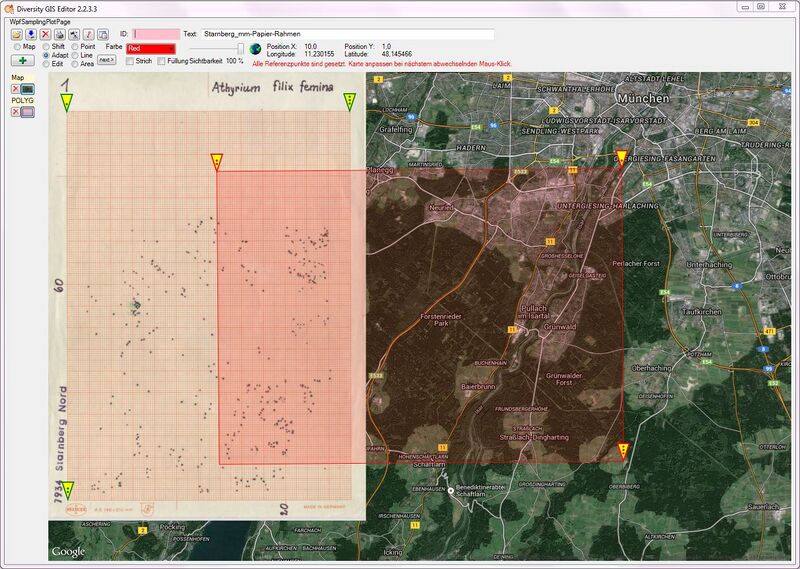
Task: Click the Sichtbarkeit 100 % value
Action: coord(234,61)
